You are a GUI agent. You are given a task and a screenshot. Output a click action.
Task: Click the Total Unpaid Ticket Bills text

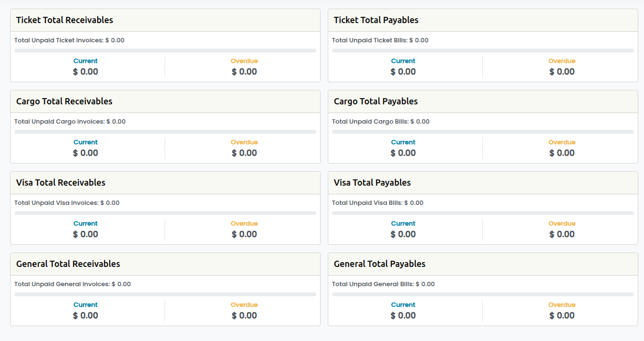click(380, 40)
